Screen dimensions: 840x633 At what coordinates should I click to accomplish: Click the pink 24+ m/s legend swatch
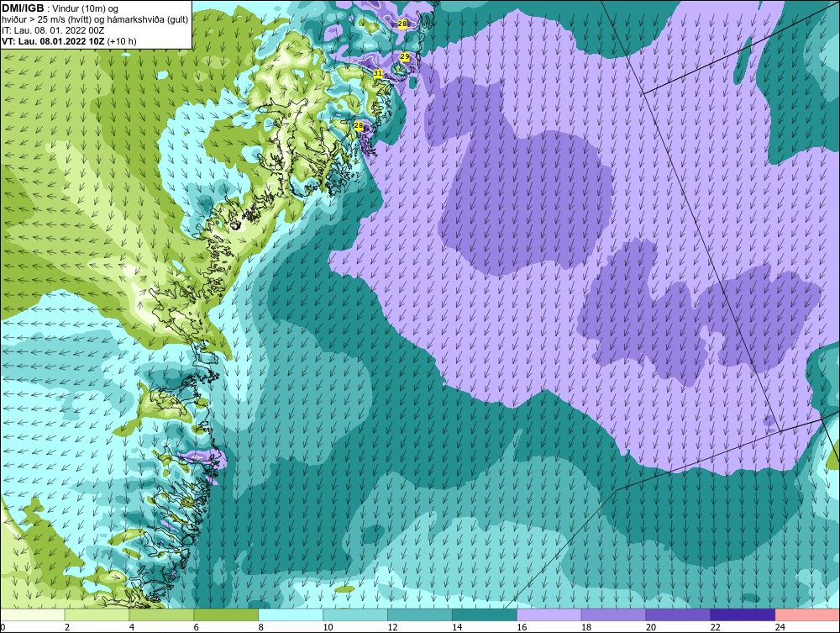point(807,615)
